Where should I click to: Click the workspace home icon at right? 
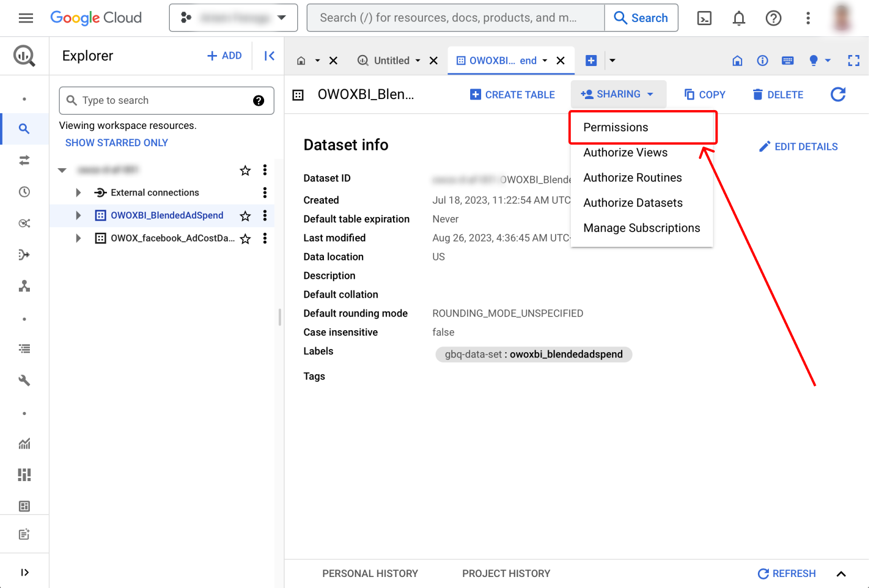tap(737, 61)
